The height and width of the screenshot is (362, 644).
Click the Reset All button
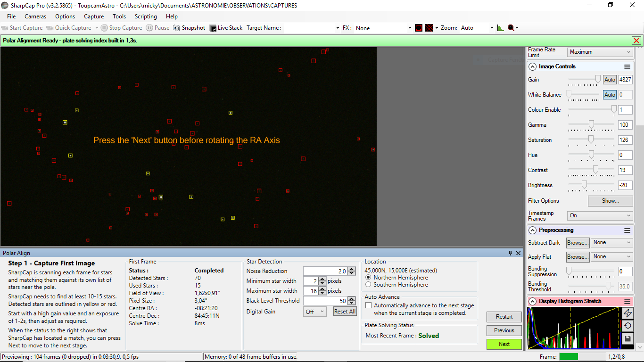point(345,312)
